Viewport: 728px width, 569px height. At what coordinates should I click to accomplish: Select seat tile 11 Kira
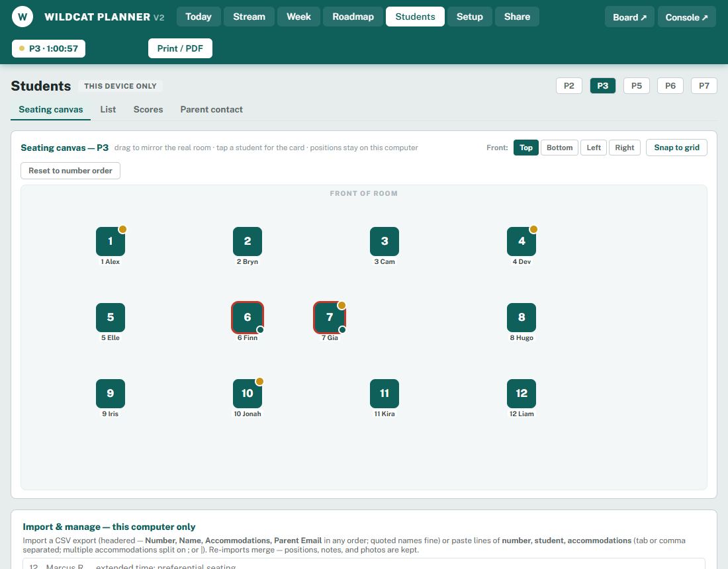coord(385,394)
